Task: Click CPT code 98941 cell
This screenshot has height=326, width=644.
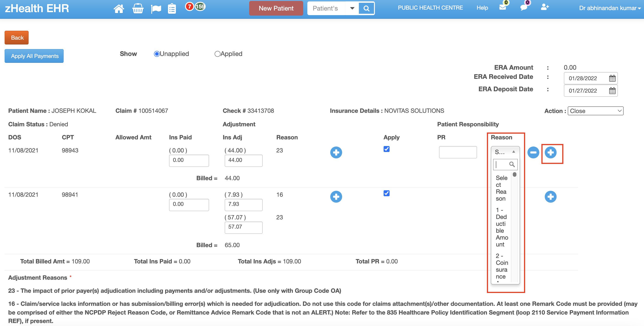Action: point(70,195)
